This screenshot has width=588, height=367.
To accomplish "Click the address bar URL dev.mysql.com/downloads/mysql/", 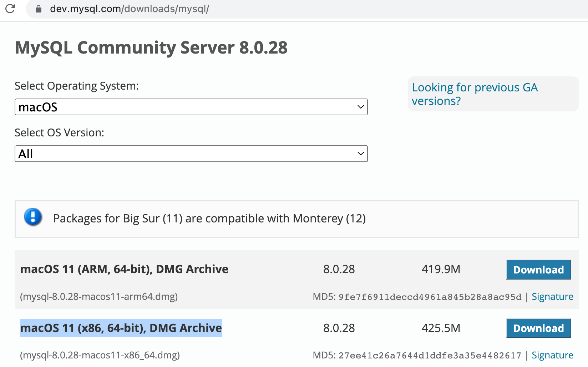I will (130, 9).
